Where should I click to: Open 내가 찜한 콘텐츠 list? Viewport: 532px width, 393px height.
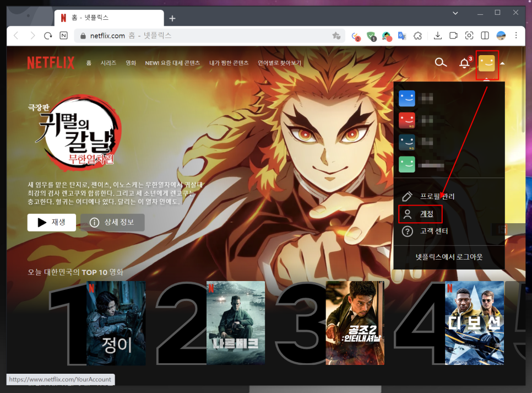point(229,63)
